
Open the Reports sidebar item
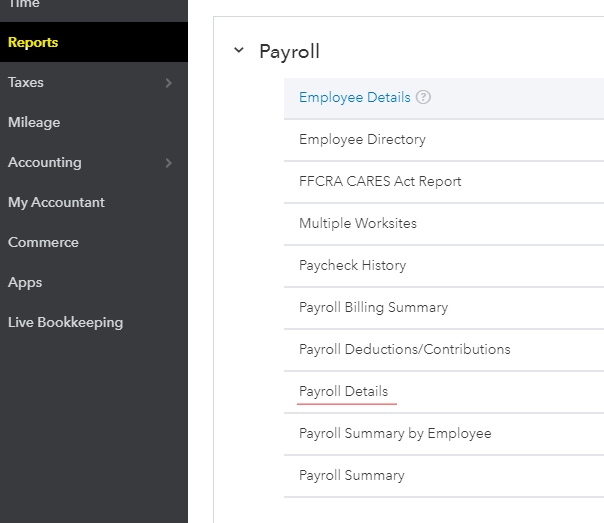(33, 42)
